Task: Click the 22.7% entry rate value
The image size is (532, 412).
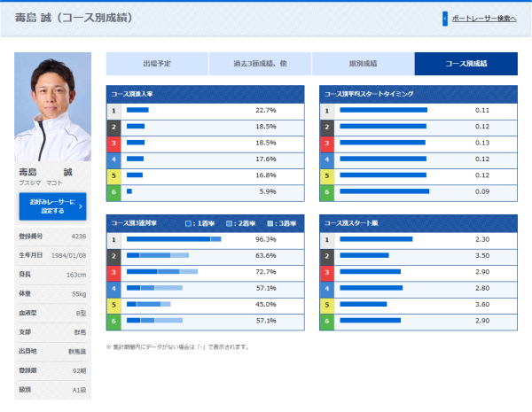Action: click(266, 110)
